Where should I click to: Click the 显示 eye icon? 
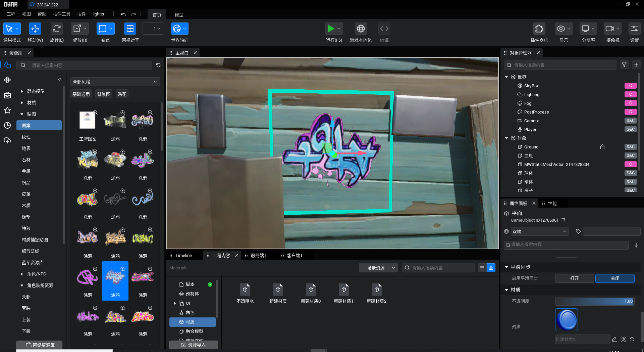pyautogui.click(x=561, y=29)
